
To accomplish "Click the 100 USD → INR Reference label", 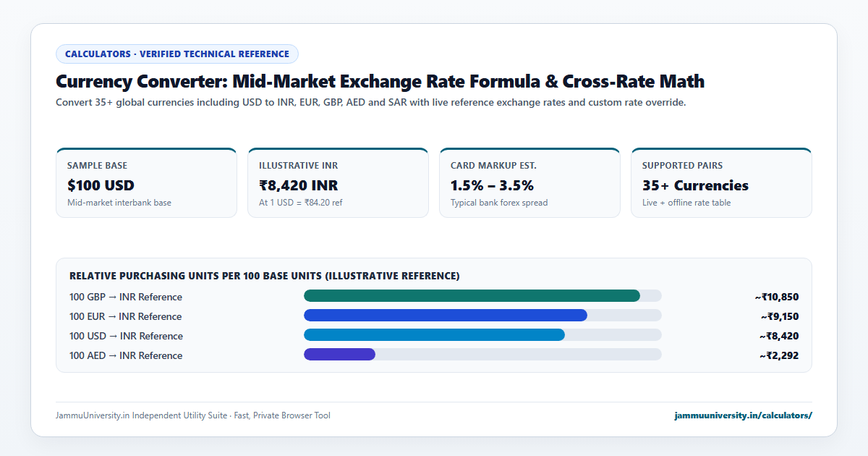I will point(126,336).
